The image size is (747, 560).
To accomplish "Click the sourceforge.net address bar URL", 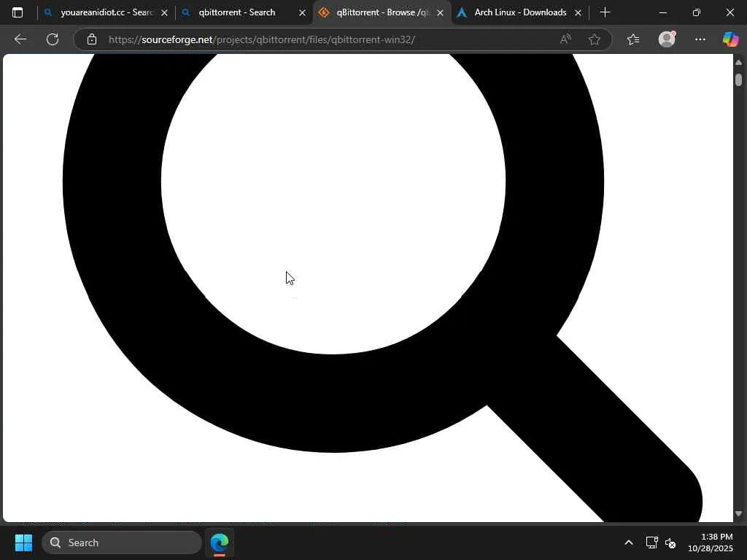I will (x=262, y=39).
